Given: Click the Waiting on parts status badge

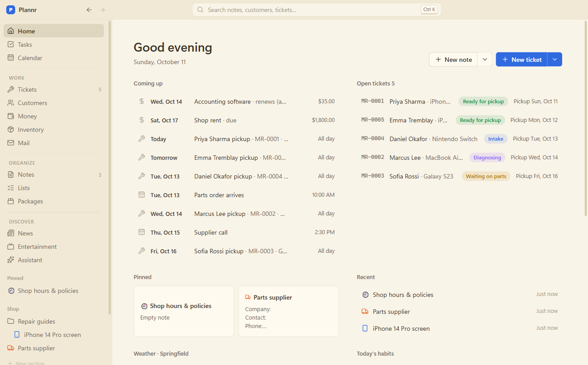Looking at the screenshot, I should tap(486, 176).
